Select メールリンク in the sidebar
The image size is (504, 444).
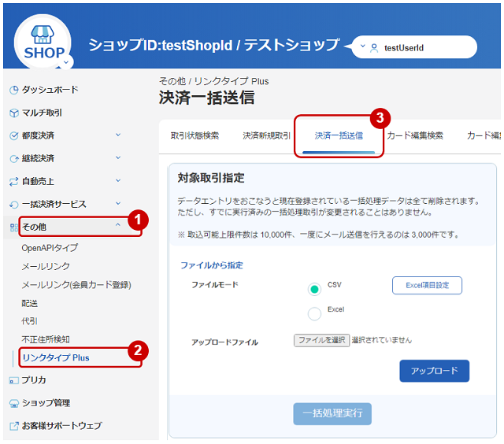pos(46,266)
